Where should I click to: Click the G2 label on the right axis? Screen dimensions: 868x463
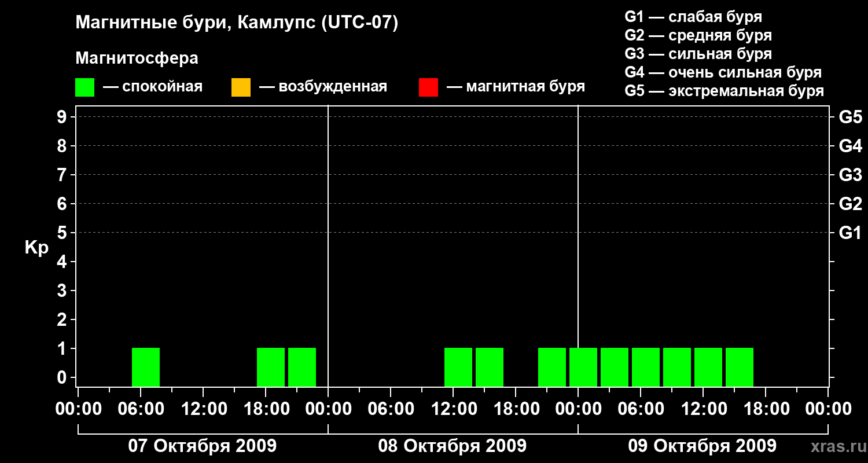click(x=850, y=204)
